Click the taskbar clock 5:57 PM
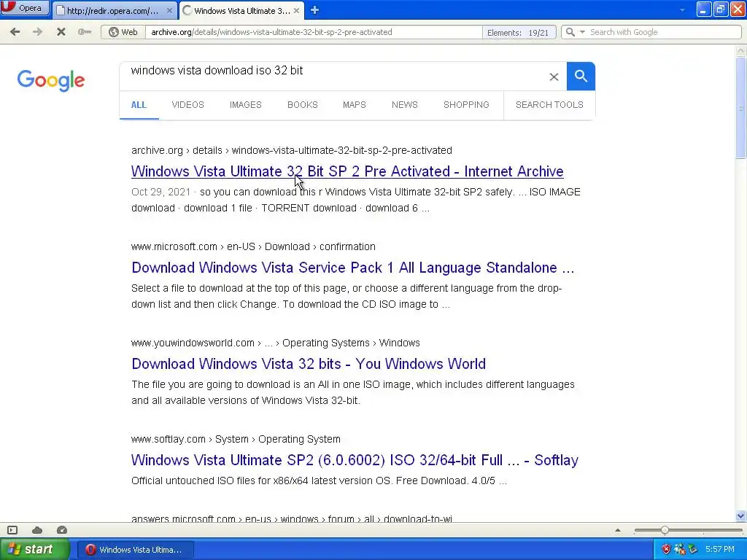This screenshot has width=747, height=560. 720,550
